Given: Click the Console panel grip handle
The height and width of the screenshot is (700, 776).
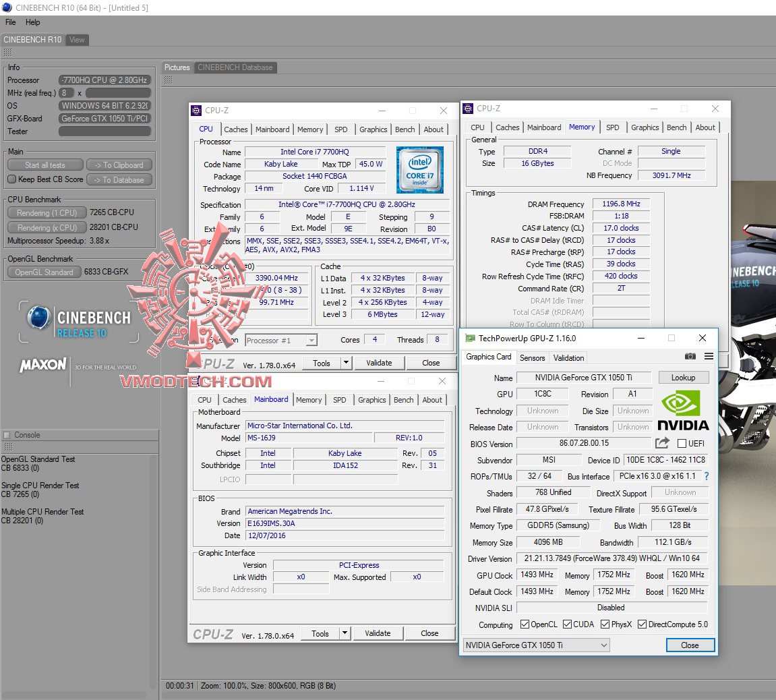Looking at the screenshot, I should click(x=8, y=446).
